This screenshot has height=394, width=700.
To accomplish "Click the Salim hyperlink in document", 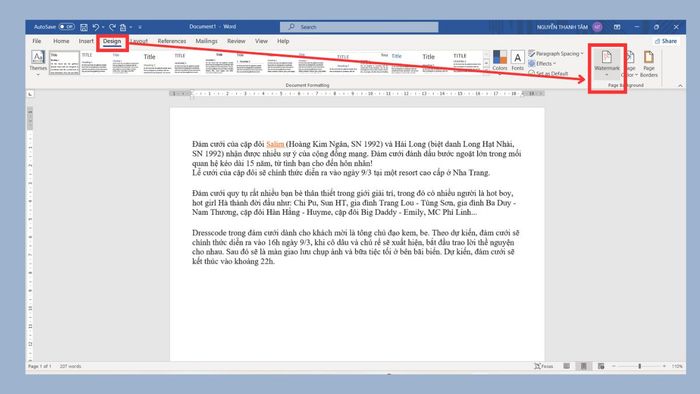I will pos(275,144).
